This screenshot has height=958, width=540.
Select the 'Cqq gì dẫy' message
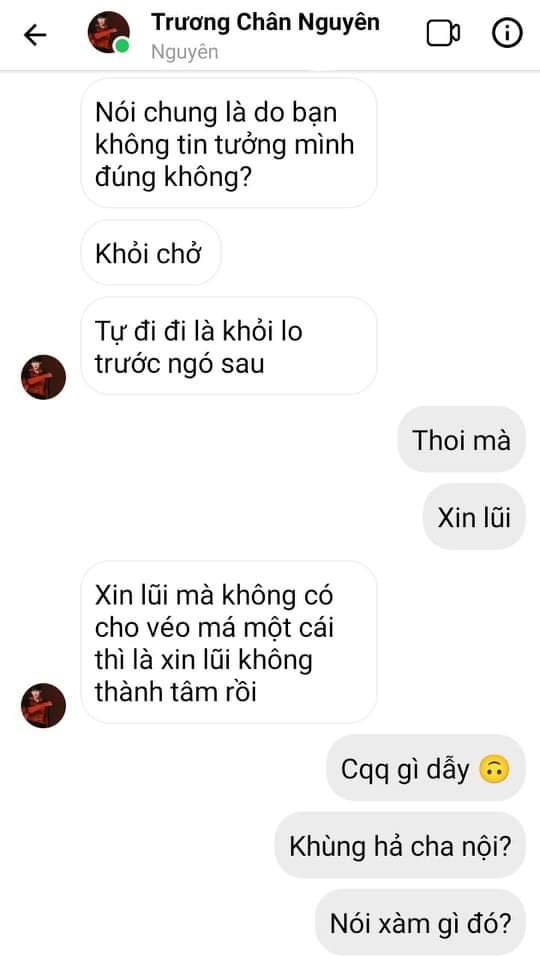(x=426, y=769)
